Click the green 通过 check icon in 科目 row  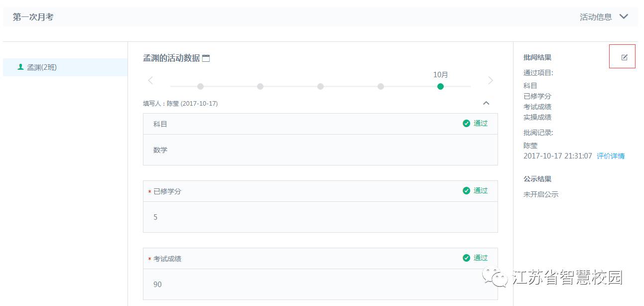pos(466,123)
